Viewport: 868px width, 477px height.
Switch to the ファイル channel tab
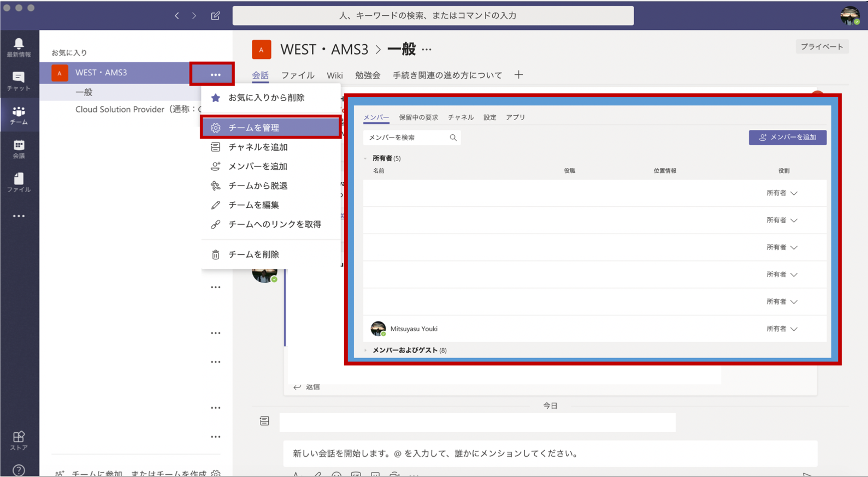point(298,75)
